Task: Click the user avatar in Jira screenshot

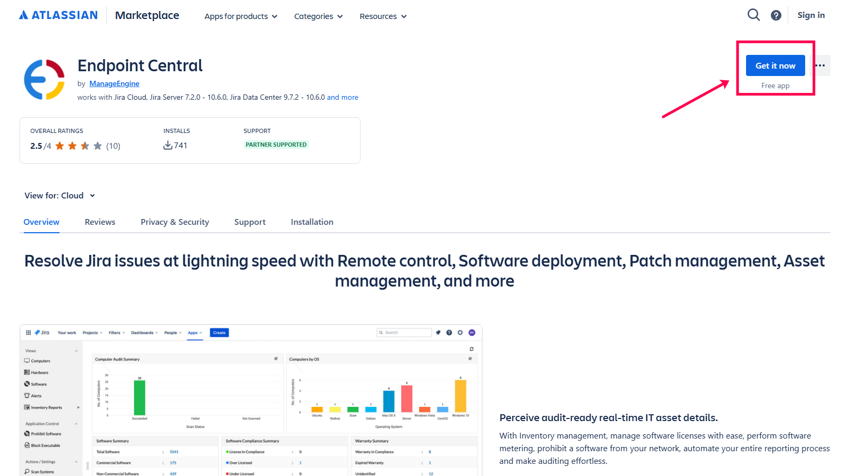Action: (472, 332)
